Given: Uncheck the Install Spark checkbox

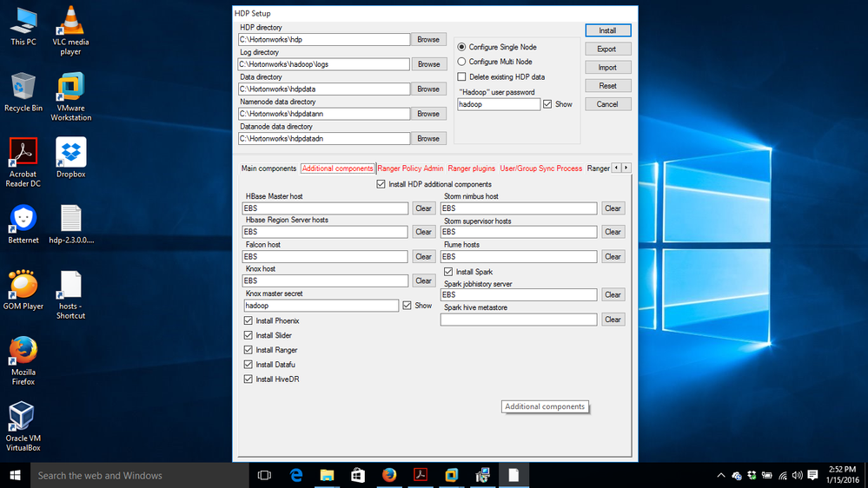Looking at the screenshot, I should 448,272.
